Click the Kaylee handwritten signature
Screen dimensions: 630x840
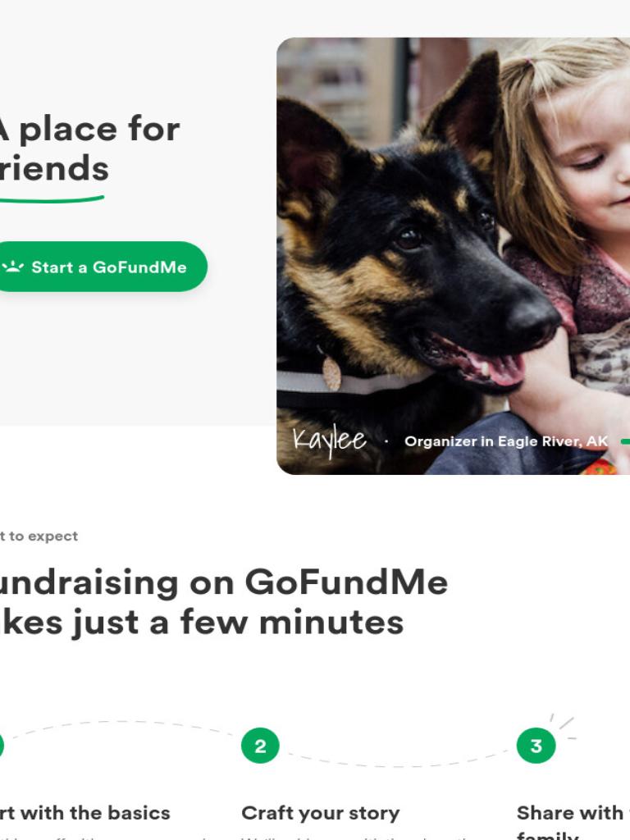(330, 441)
